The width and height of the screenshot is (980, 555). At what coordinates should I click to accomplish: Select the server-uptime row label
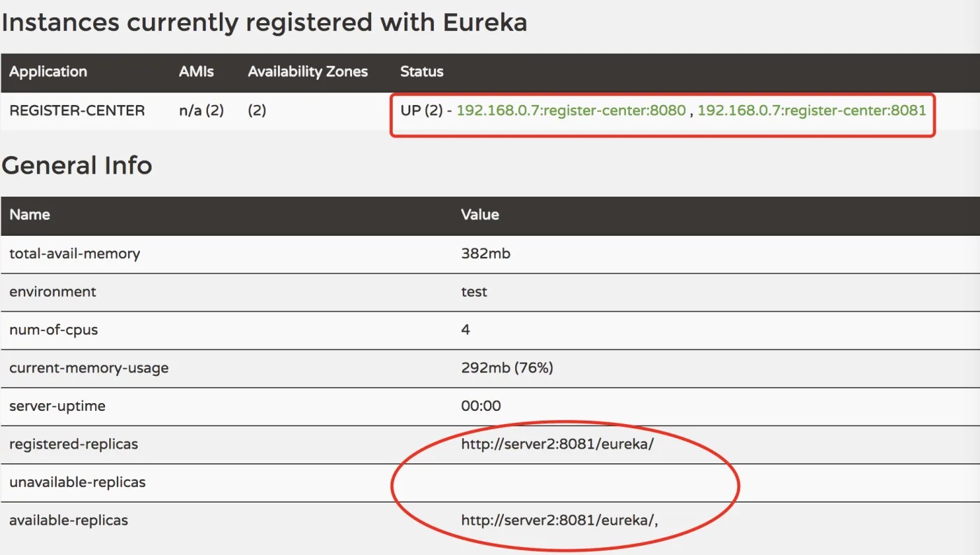coord(57,406)
